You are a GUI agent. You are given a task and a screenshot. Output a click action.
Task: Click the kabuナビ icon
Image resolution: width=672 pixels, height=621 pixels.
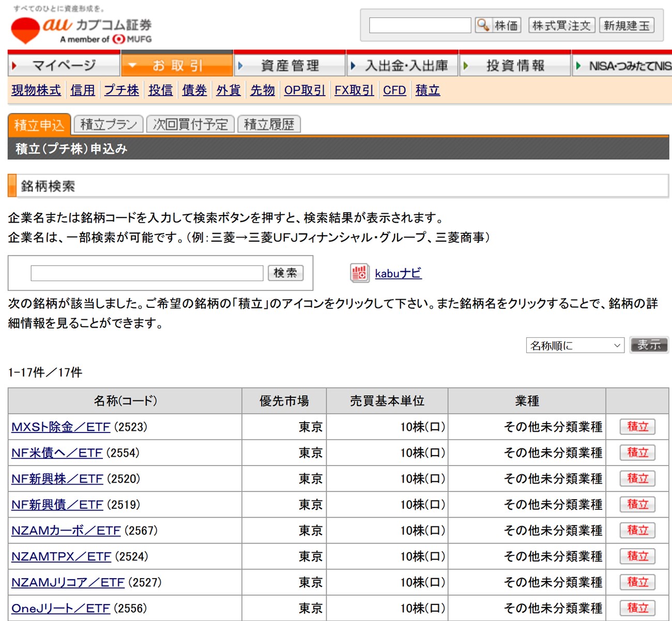pos(359,273)
